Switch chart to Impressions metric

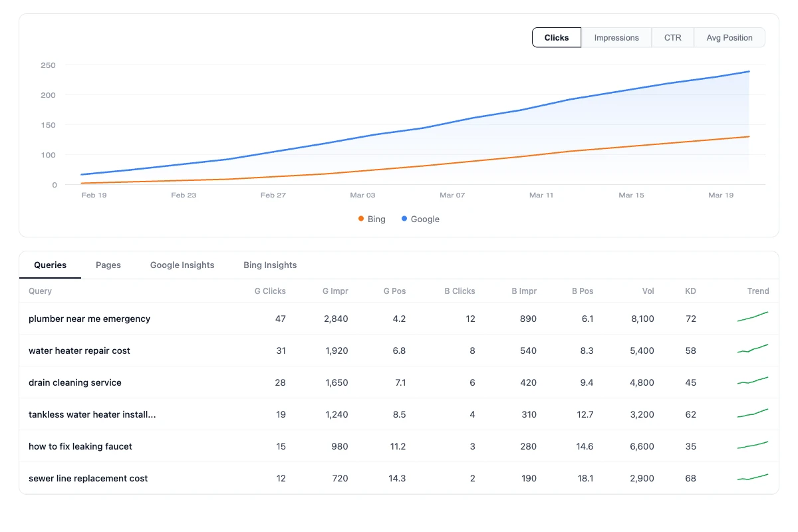coord(616,38)
